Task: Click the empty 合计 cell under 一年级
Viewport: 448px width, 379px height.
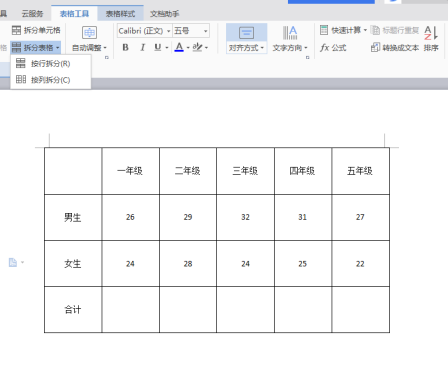Action: coord(130,310)
